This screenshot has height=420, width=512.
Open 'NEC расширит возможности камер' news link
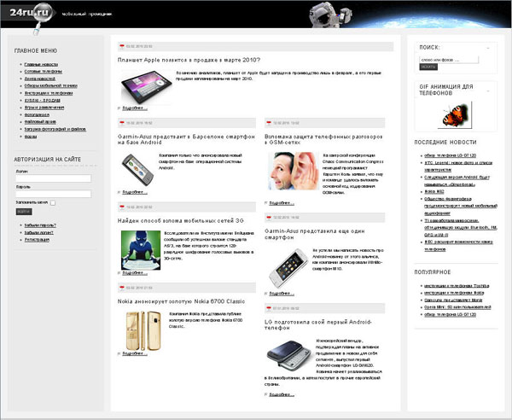(x=458, y=246)
